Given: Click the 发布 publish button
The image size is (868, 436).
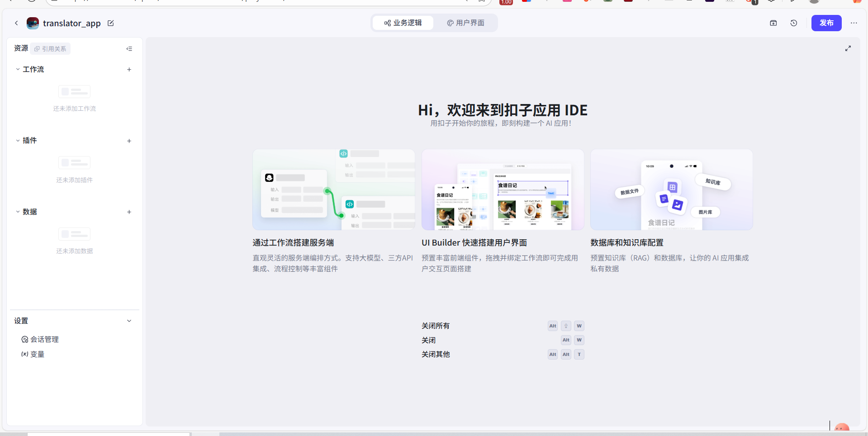Looking at the screenshot, I should point(826,23).
